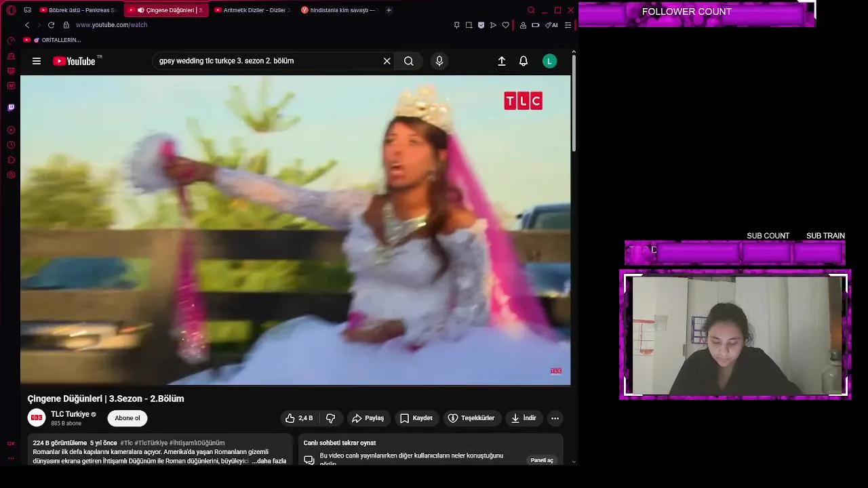Screen dimensions: 868x488
Task: Open sidebar settings gear icon
Action: (11, 175)
